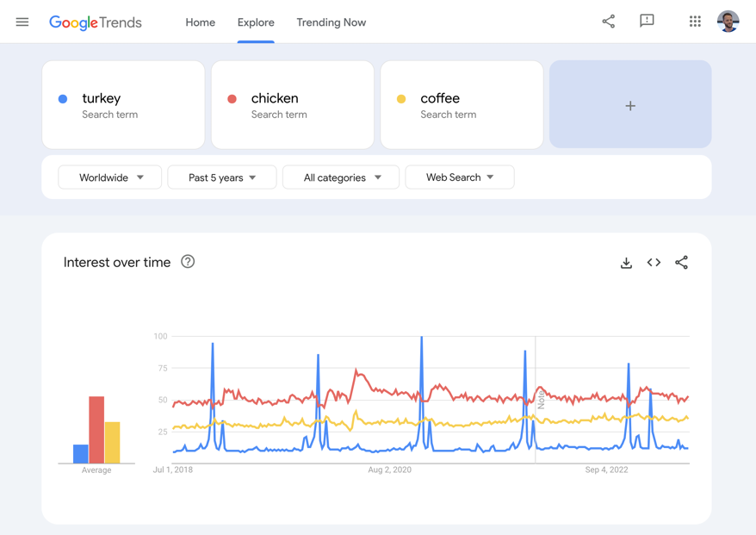756x535 pixels.
Task: Open the navigation hamburger menu
Action: (22, 22)
